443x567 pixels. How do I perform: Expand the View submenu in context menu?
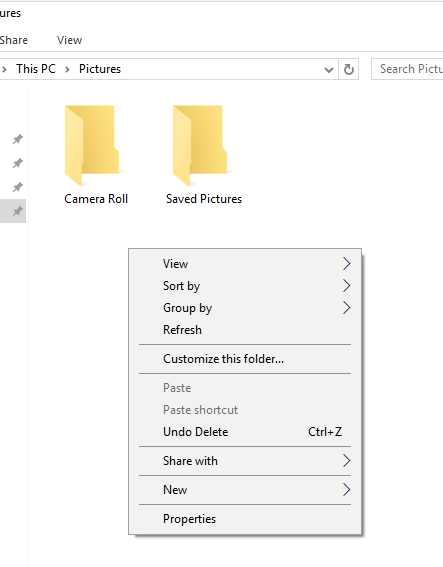(x=245, y=264)
